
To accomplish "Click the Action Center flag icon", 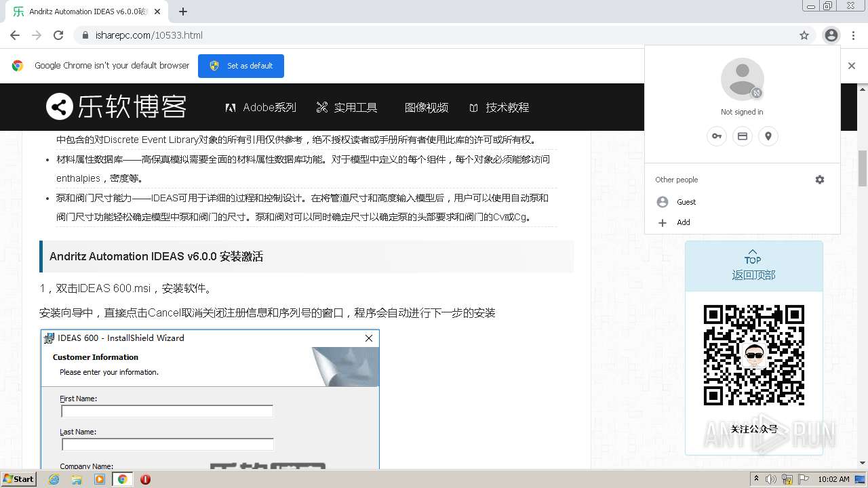I will click(804, 479).
